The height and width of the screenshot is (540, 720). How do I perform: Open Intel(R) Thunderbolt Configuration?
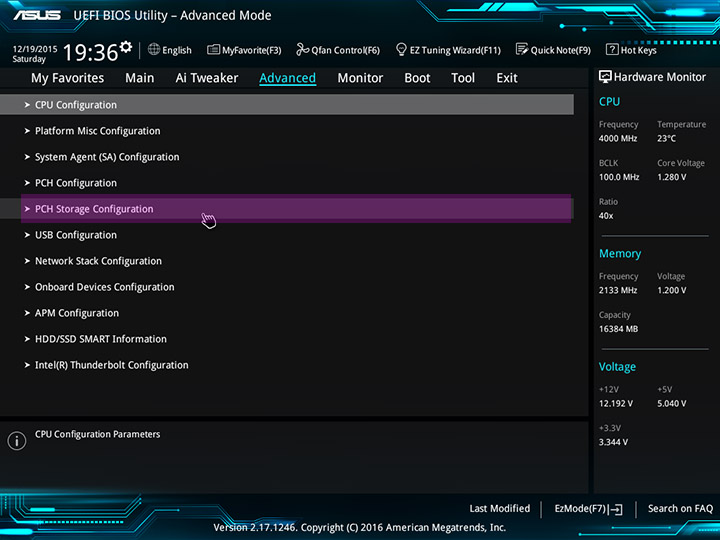coord(112,366)
